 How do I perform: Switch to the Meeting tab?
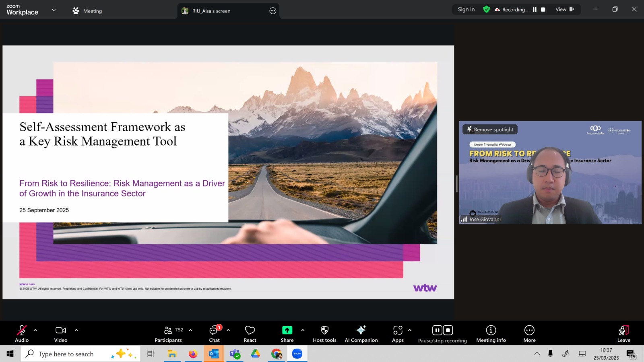(x=87, y=11)
